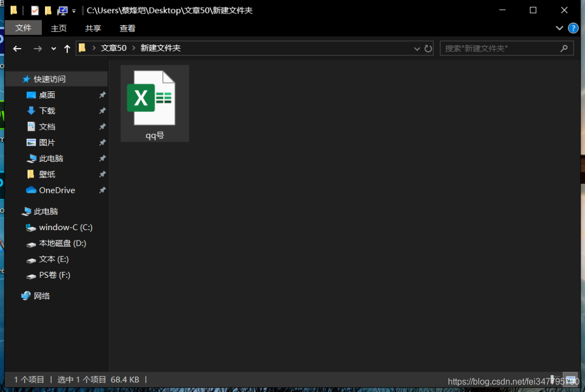This screenshot has height=392, width=585.
Task: Open 桌面 in the sidebar
Action: (47, 95)
